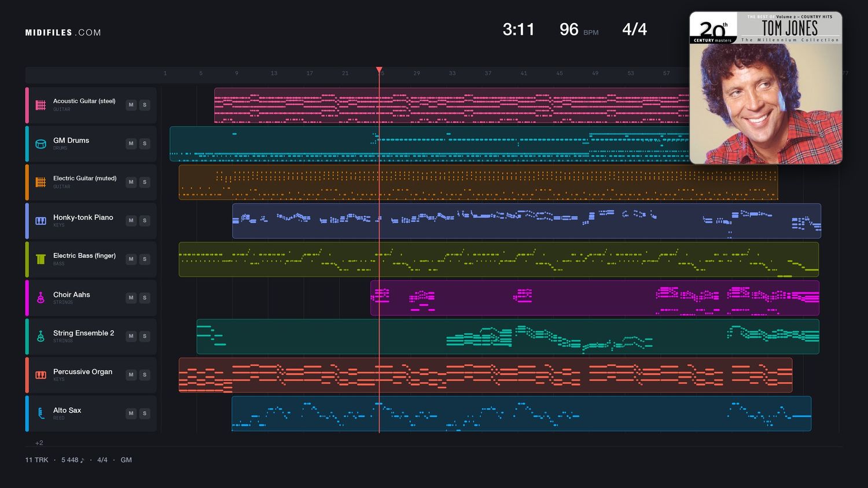
Task: Select the String Ensemble 2 track name
Action: 84,333
